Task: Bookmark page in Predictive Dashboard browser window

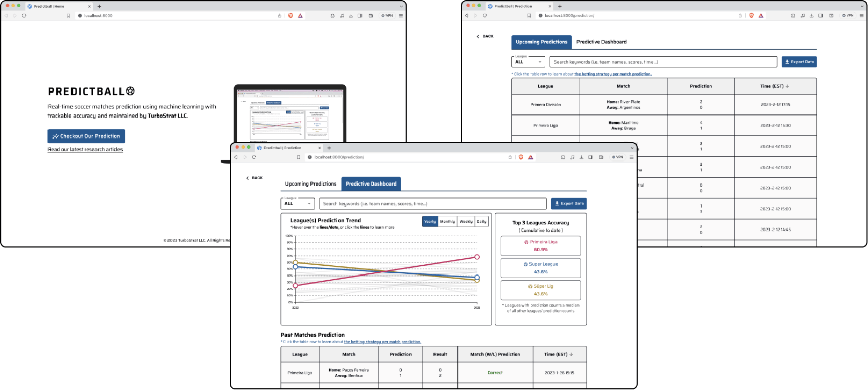Action: (x=299, y=157)
